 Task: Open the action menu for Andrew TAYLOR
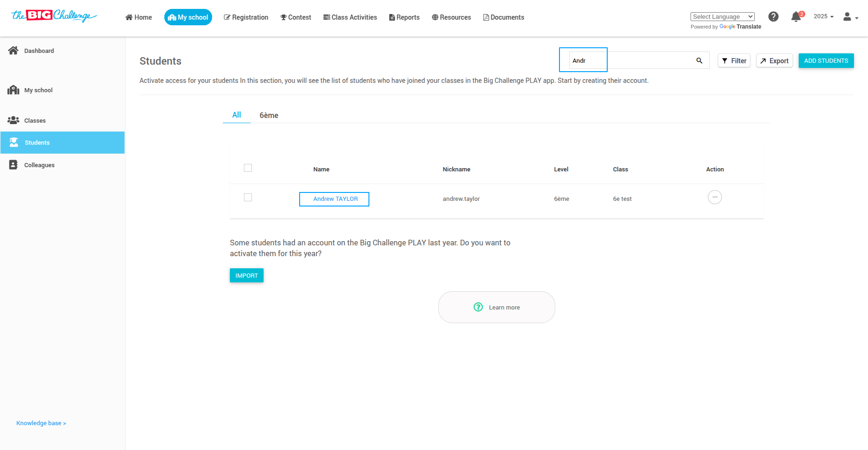pyautogui.click(x=714, y=197)
